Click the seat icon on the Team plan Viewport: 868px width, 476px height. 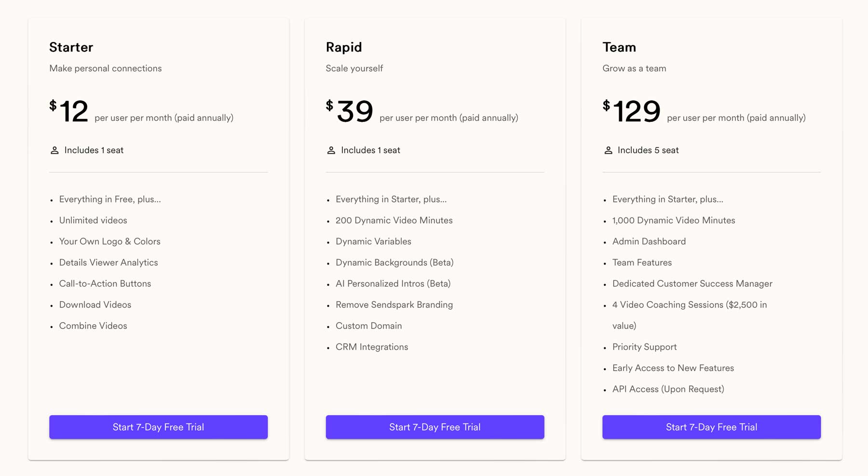pos(608,150)
